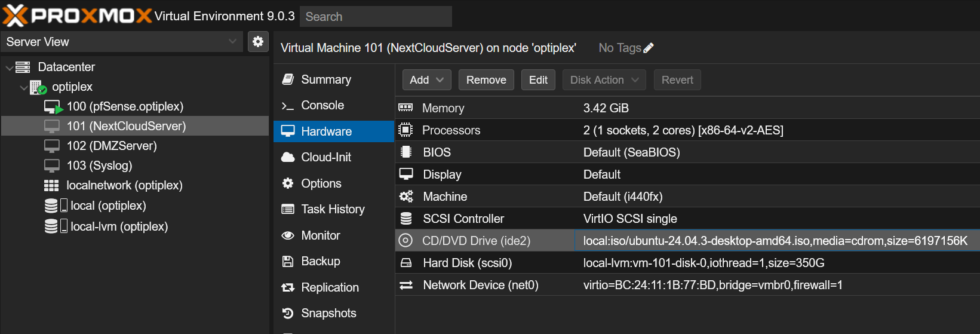Click the Backup floppy disk icon
The width and height of the screenshot is (980, 334).
[288, 261]
